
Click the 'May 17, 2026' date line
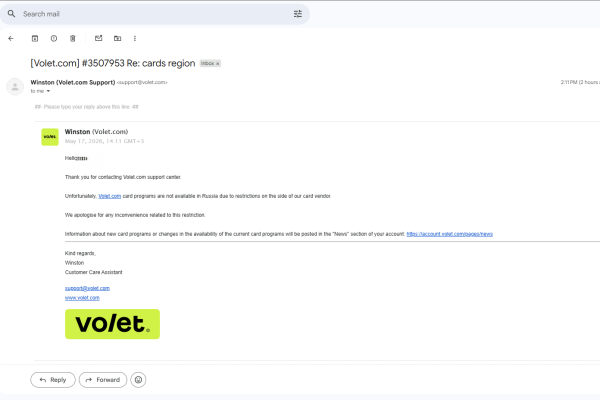[104, 141]
